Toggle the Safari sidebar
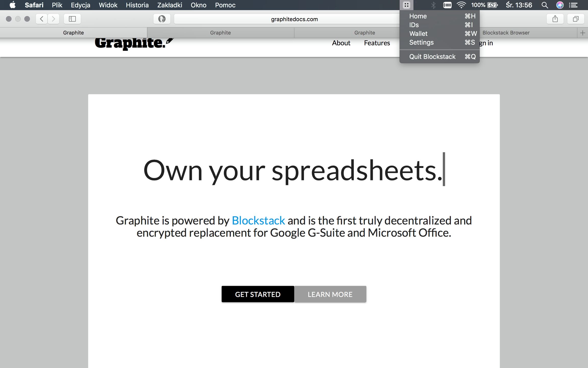588x368 pixels. click(x=72, y=19)
